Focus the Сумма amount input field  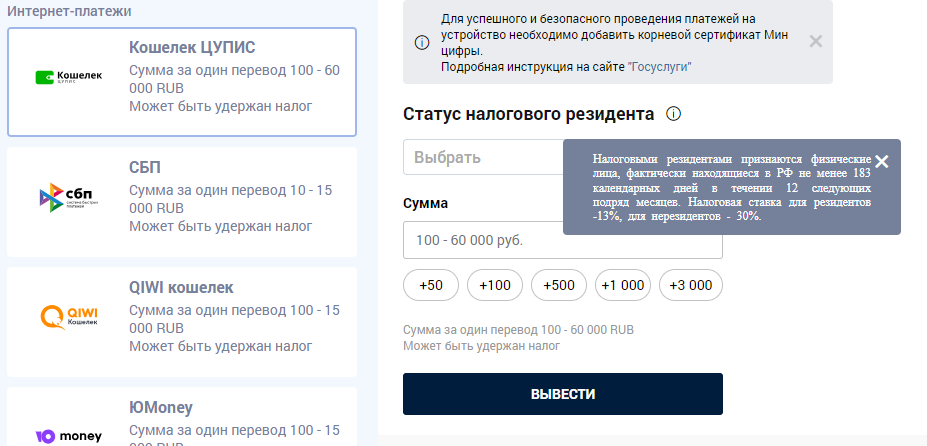[x=562, y=240]
